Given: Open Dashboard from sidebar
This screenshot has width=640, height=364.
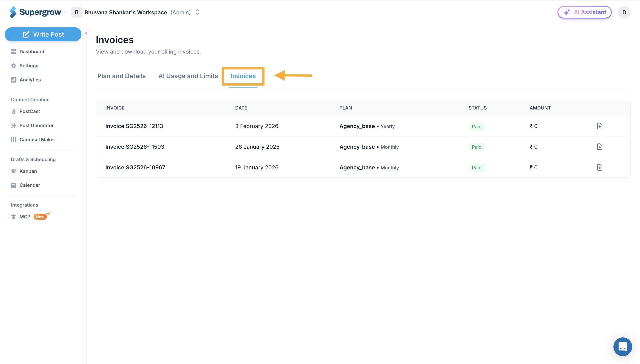Looking at the screenshot, I should (27, 52).
